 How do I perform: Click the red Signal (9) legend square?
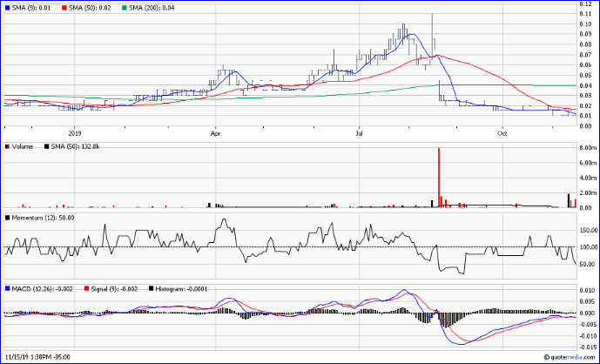tap(86, 287)
